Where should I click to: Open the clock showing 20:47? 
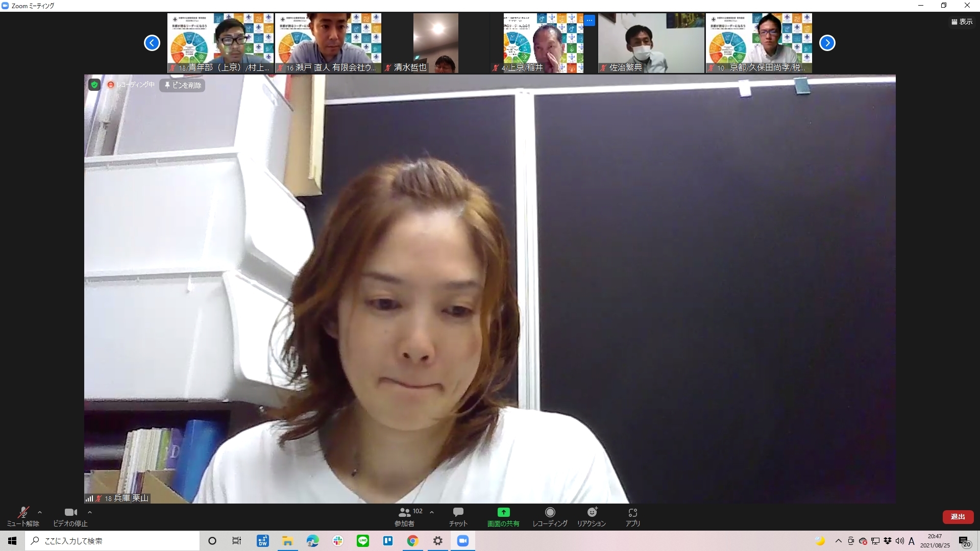(935, 541)
